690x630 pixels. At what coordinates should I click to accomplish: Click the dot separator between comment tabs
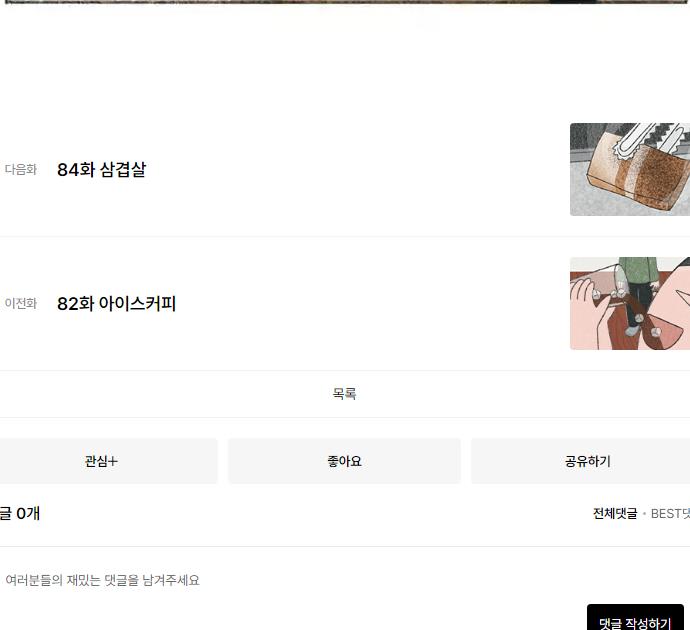click(x=644, y=513)
